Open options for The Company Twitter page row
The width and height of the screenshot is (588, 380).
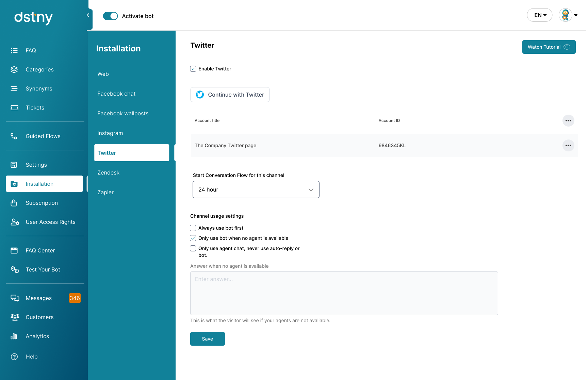(568, 145)
